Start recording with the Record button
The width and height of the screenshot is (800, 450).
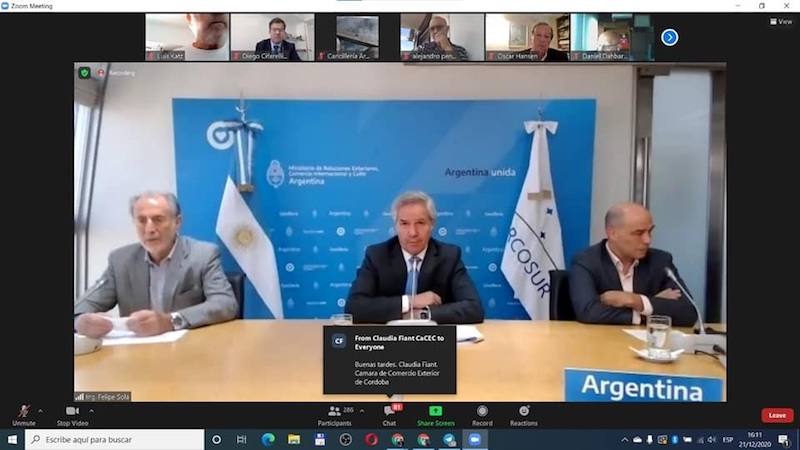482,413
